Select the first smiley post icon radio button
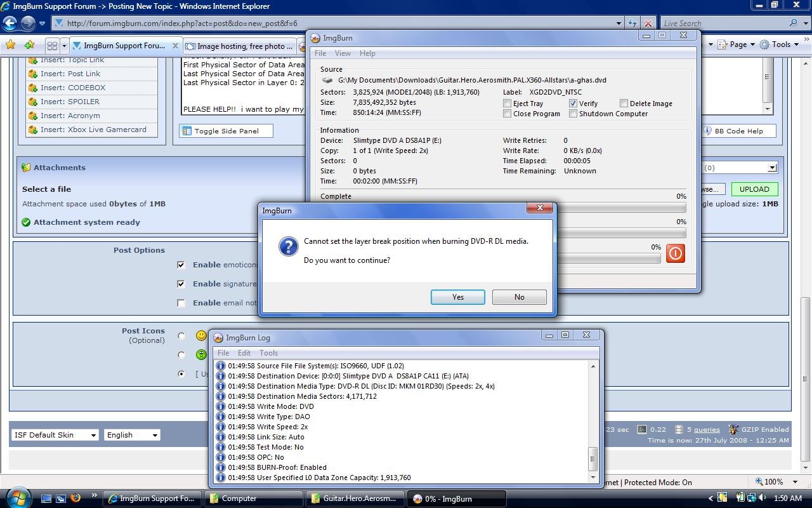The image size is (812, 508). coord(181,336)
